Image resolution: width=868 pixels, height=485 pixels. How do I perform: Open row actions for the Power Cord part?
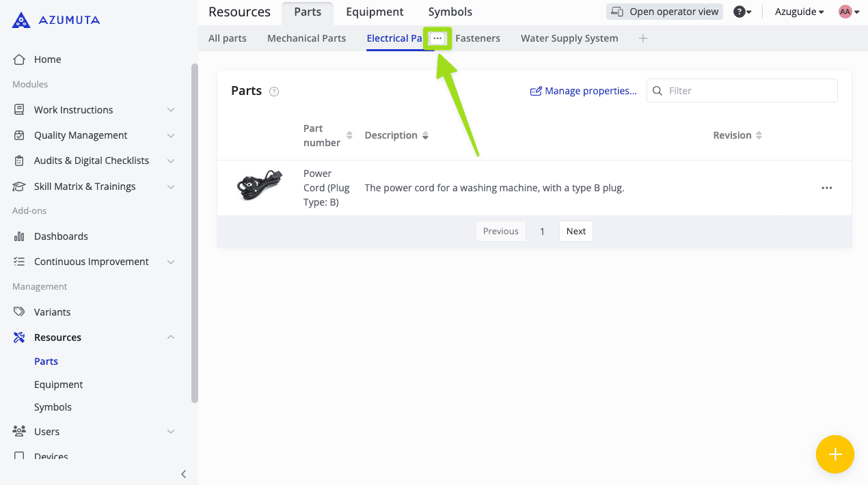[x=826, y=187]
